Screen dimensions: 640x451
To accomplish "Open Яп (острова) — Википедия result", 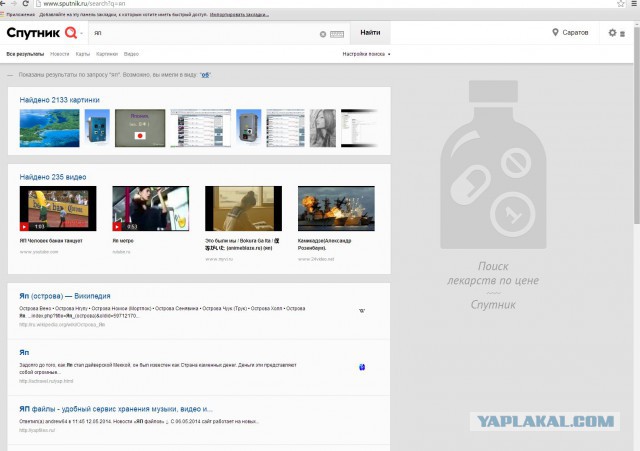I will 65,296.
